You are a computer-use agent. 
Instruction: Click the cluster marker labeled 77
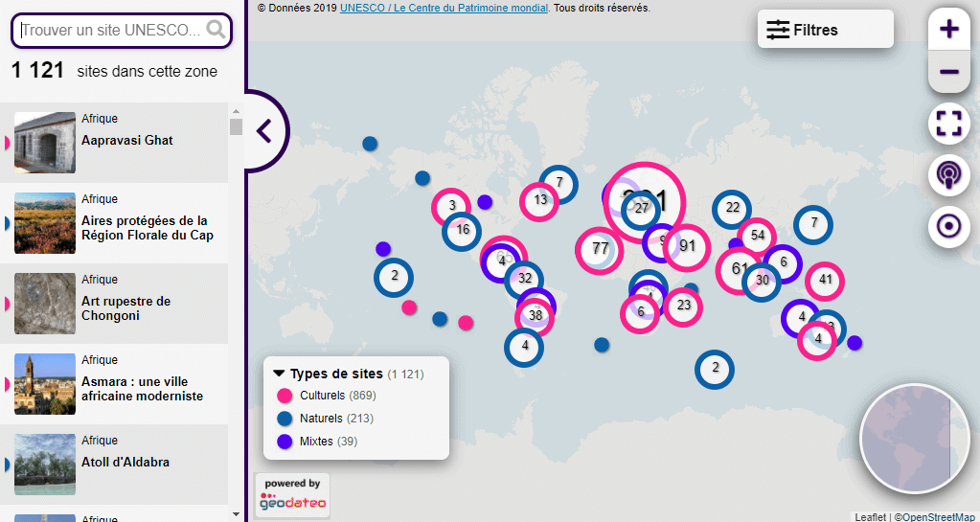(x=600, y=250)
